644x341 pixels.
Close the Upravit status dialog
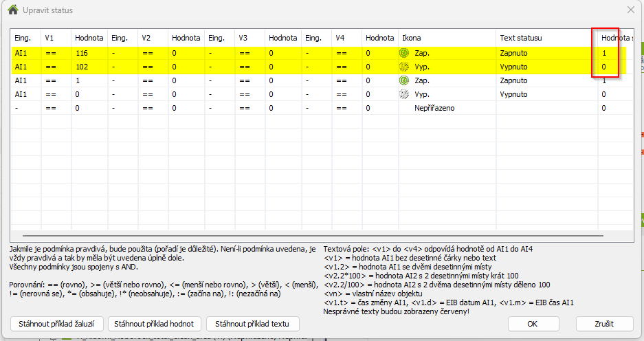tap(631, 10)
